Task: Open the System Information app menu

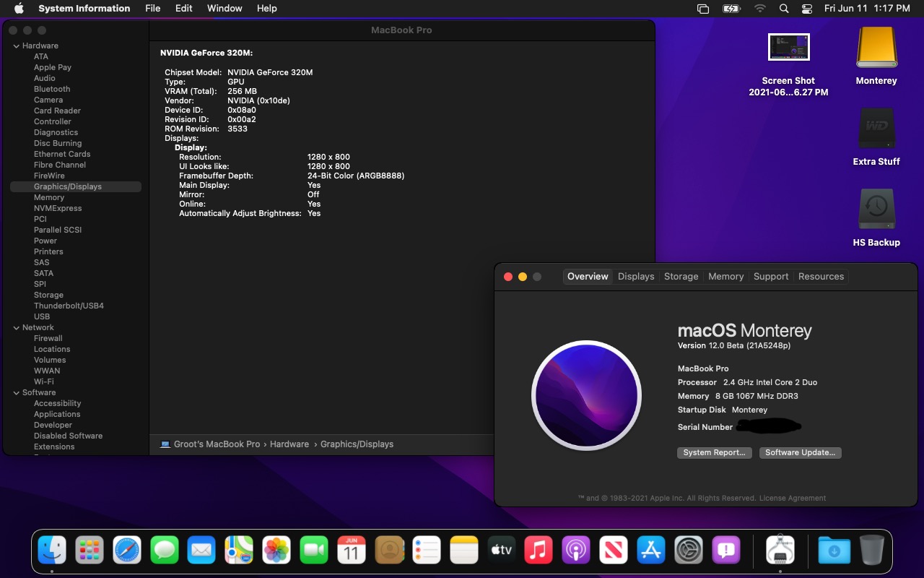Action: pos(84,9)
